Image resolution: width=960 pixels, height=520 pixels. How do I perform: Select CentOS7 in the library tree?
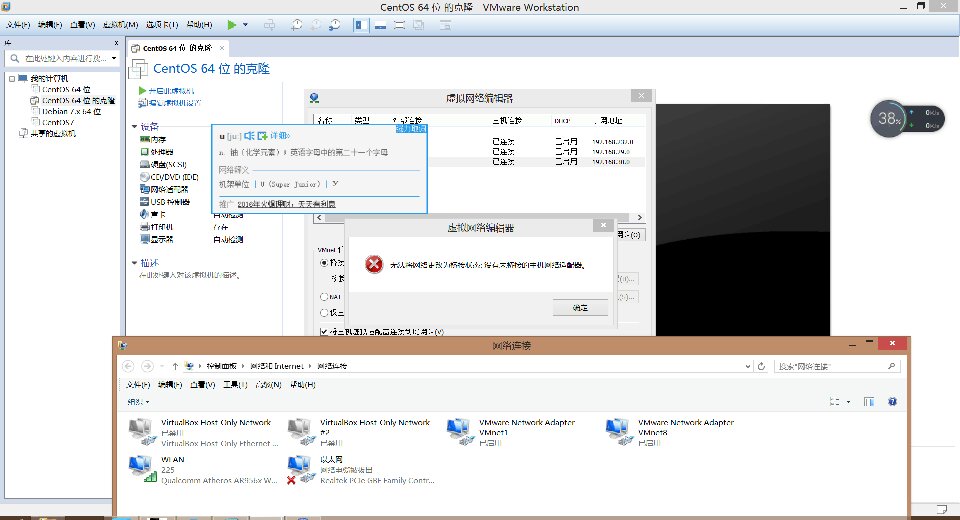click(x=58, y=122)
